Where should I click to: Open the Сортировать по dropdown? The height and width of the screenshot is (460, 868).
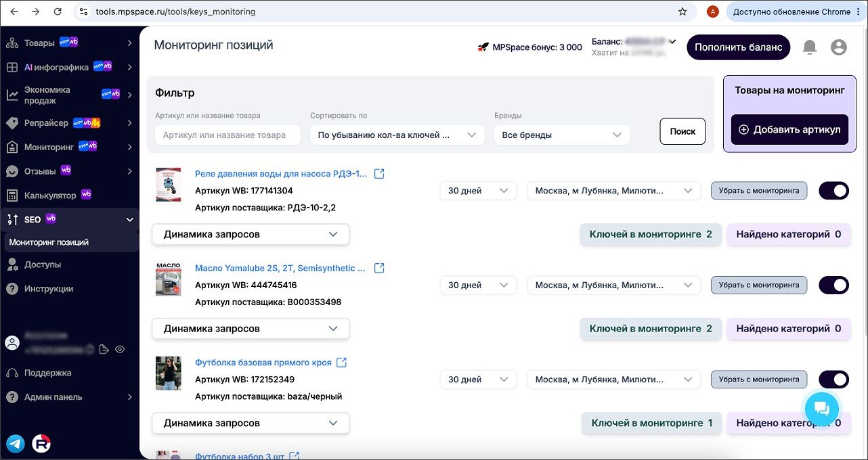point(397,135)
